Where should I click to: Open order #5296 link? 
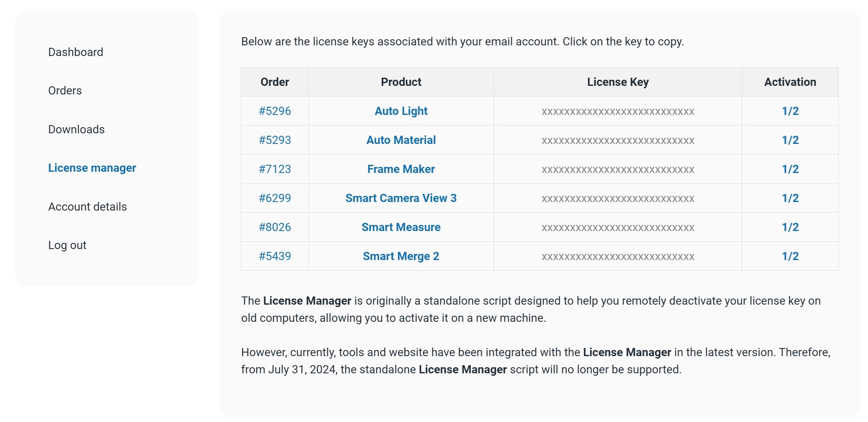274,111
